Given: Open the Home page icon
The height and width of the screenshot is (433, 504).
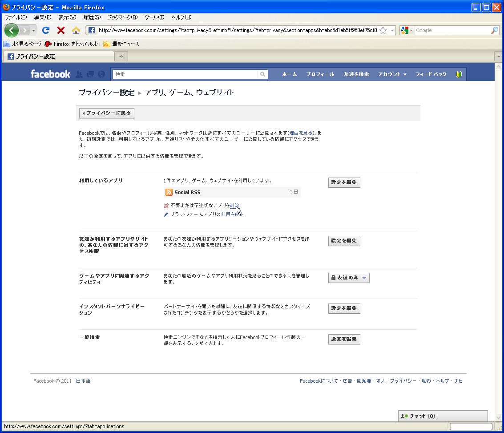Looking at the screenshot, I should pyautogui.click(x=76, y=30).
